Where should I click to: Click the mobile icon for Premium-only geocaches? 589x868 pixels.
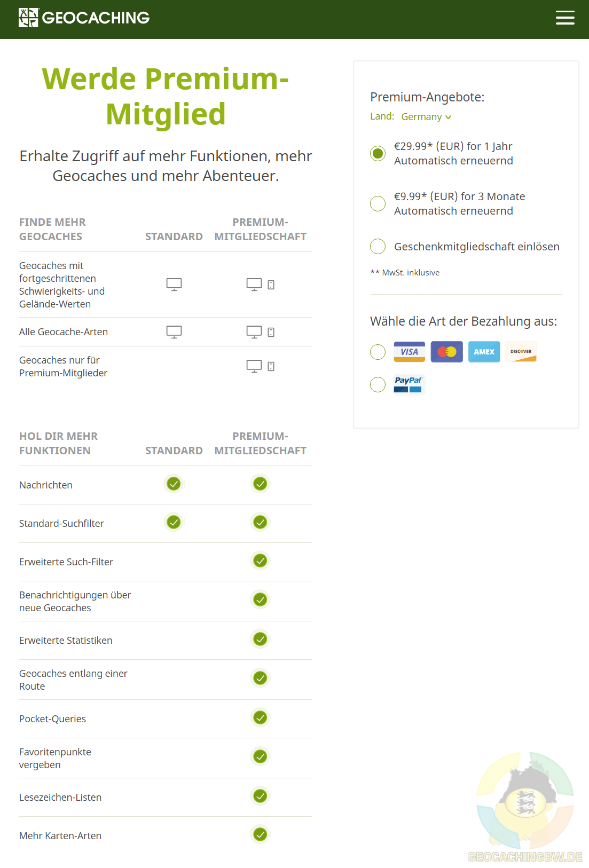point(271,366)
